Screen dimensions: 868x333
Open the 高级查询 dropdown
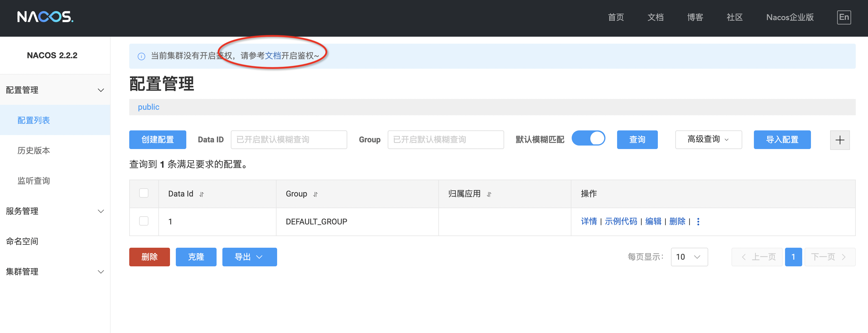[708, 139]
